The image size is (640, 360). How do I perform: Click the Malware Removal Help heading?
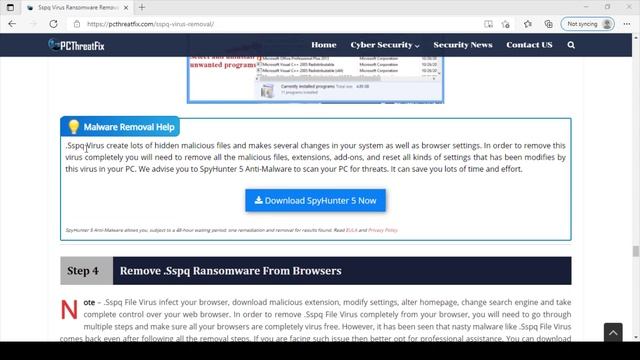click(129, 127)
